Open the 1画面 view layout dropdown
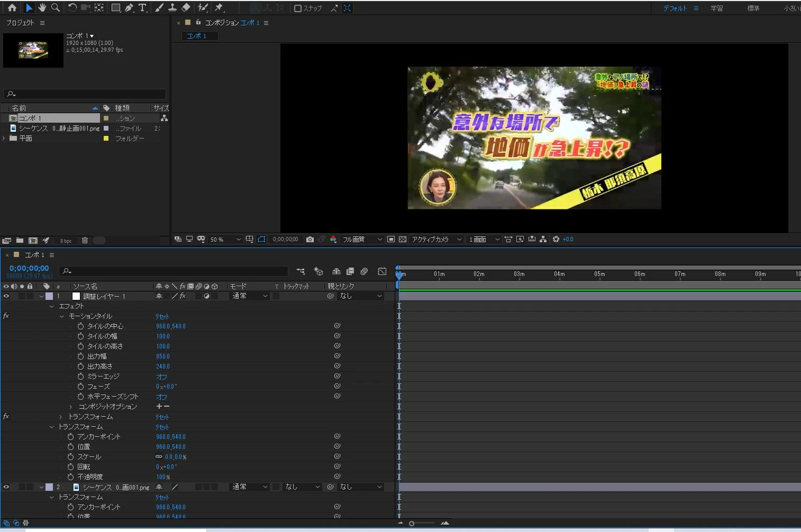The width and height of the screenshot is (801, 532). click(x=484, y=240)
